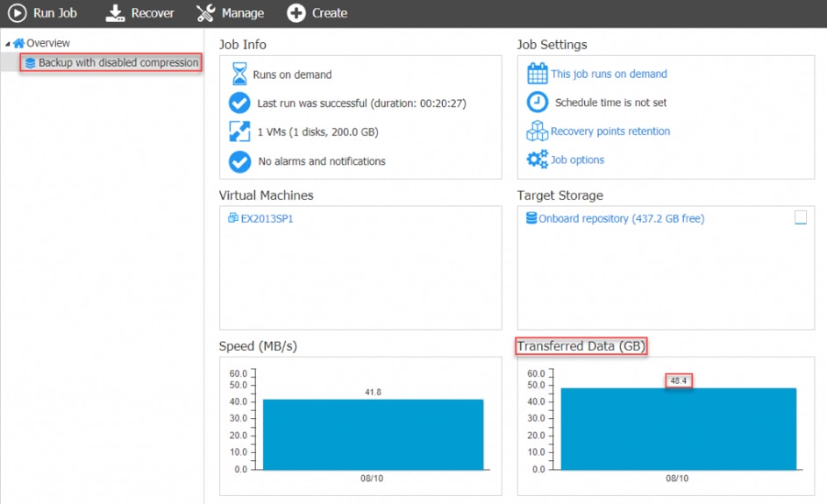Click the VM icon next to EX2013SP1
Viewport: 827px width, 504px height.
233,218
